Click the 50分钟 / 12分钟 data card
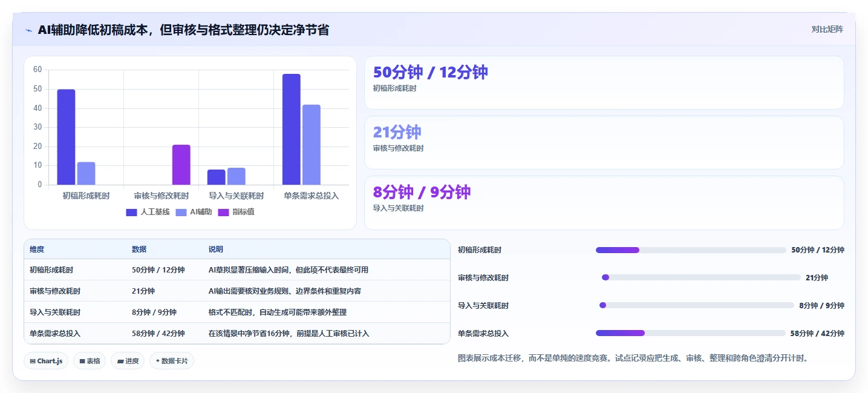The height and width of the screenshot is (393, 868). 604,82
